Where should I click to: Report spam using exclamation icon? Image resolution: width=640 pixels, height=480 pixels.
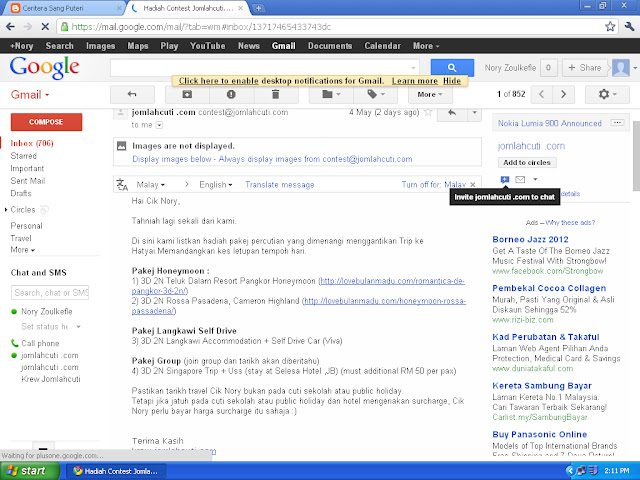pos(231,95)
